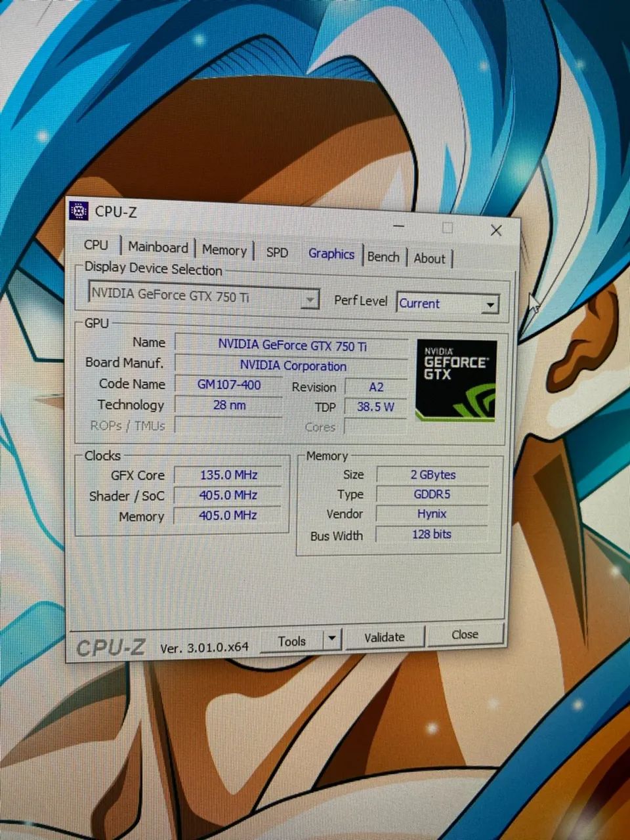Switch to the CPU tab
This screenshot has height=840, width=630.
[96, 245]
